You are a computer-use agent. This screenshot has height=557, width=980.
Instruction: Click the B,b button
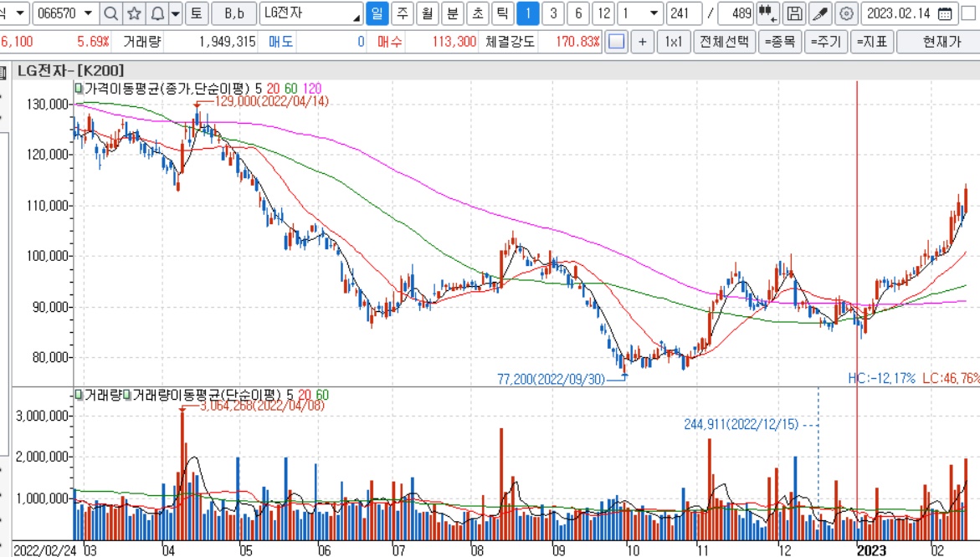234,13
